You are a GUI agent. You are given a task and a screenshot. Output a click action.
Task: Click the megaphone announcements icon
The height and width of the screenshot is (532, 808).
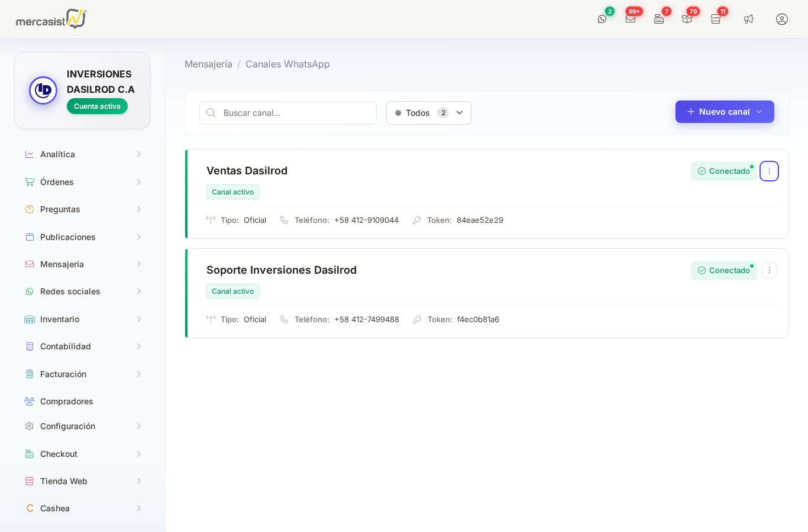749,19
